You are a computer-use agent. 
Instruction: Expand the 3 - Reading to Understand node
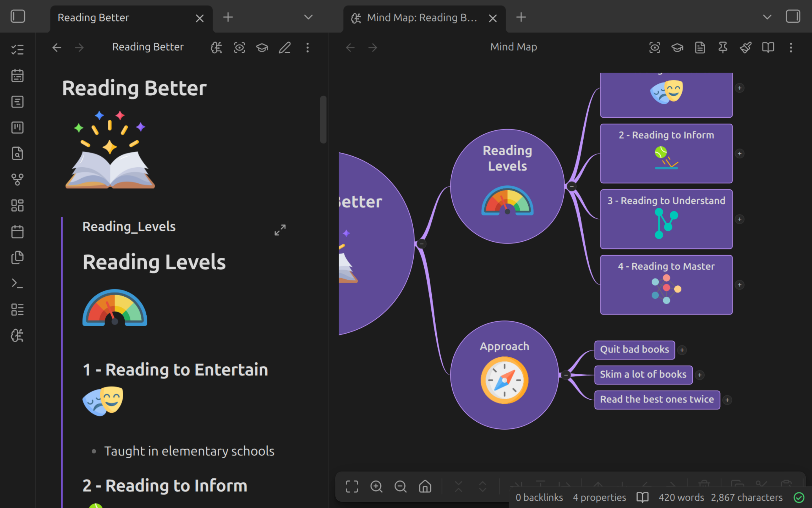740,219
